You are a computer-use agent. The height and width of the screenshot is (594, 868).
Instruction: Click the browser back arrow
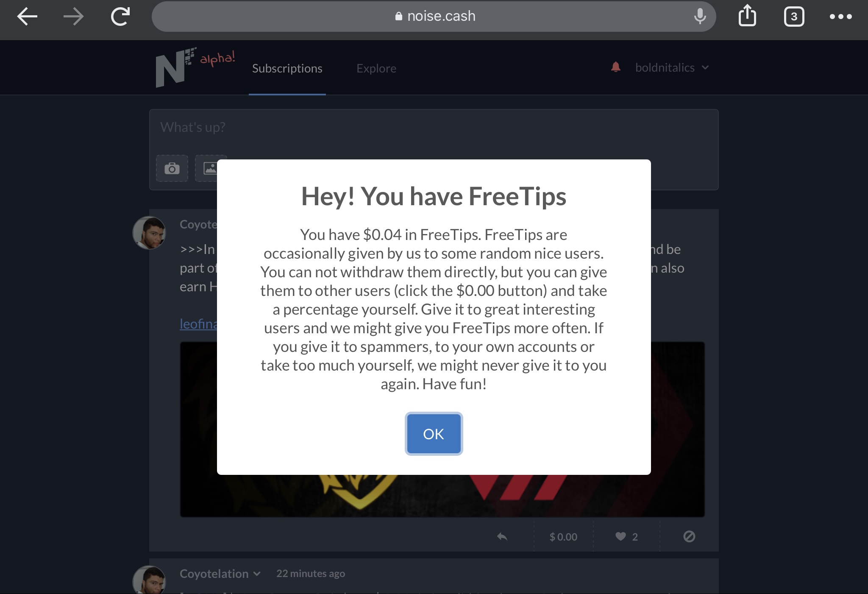(27, 17)
